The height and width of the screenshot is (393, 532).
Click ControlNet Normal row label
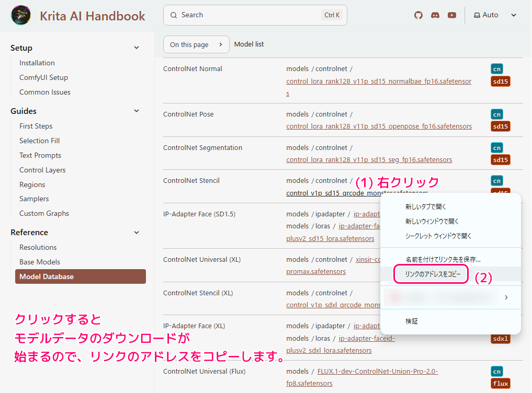pos(193,68)
